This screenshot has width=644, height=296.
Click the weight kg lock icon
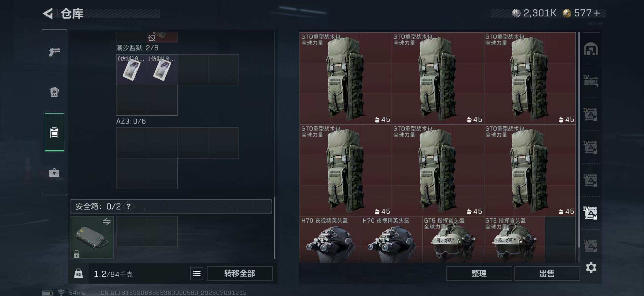point(79,274)
